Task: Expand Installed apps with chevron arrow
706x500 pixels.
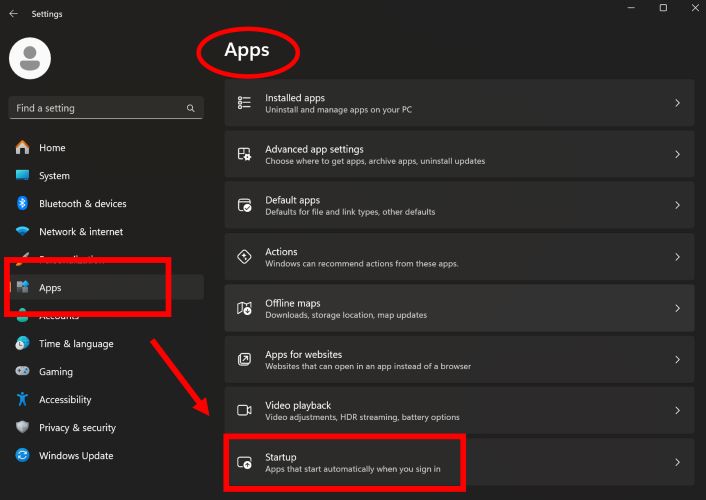Action: click(x=677, y=103)
